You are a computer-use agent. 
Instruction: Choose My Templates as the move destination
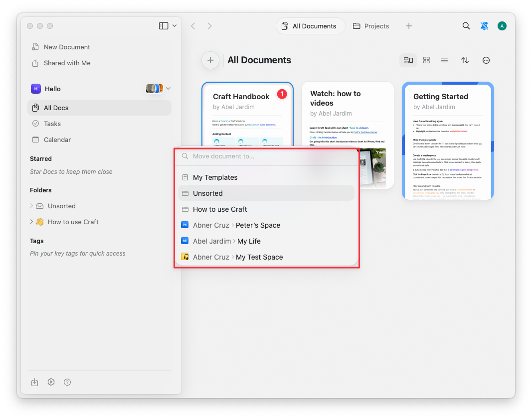[215, 177]
